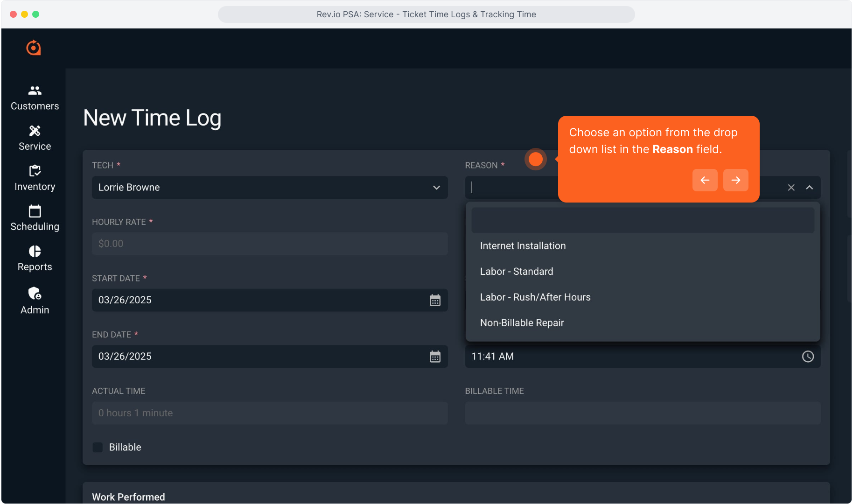853x504 pixels.
Task: Open the Scheduling calendar icon
Action: pos(35,211)
